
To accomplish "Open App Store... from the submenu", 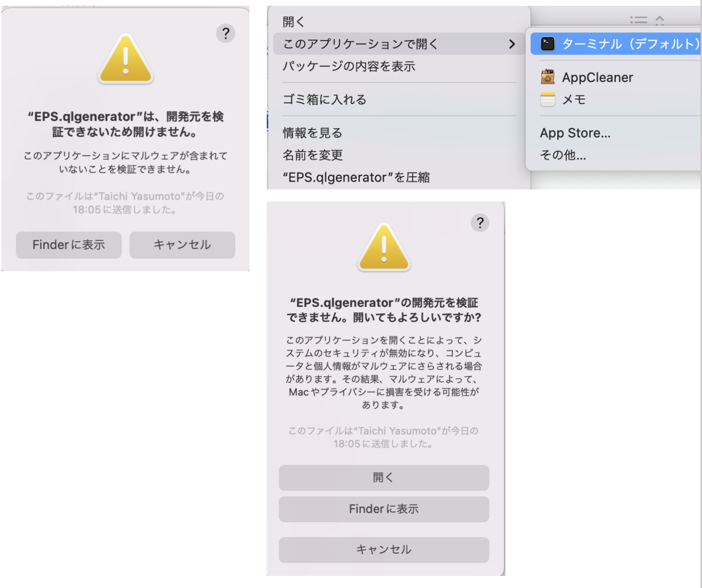I will click(x=575, y=133).
